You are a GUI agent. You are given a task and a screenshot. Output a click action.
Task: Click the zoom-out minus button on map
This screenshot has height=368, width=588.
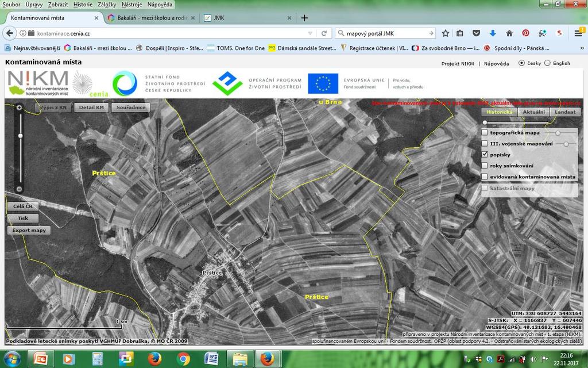tap(19, 189)
